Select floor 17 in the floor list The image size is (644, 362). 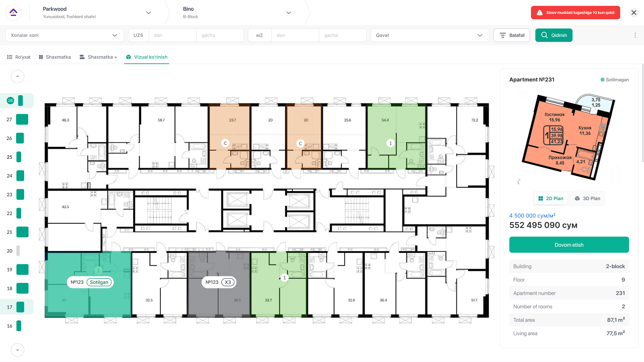pyautogui.click(x=17, y=307)
